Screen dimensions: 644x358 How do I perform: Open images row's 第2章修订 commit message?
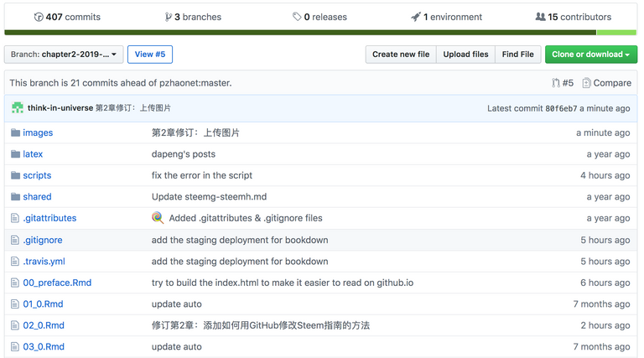click(195, 132)
